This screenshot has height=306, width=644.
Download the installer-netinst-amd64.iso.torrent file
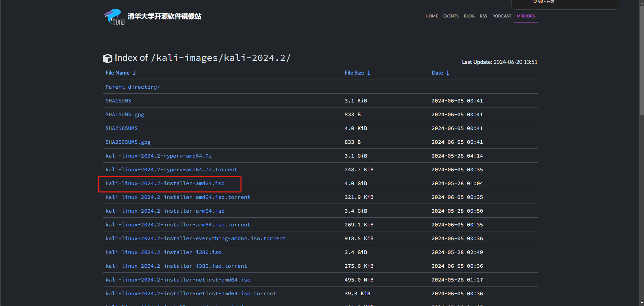[191, 294]
